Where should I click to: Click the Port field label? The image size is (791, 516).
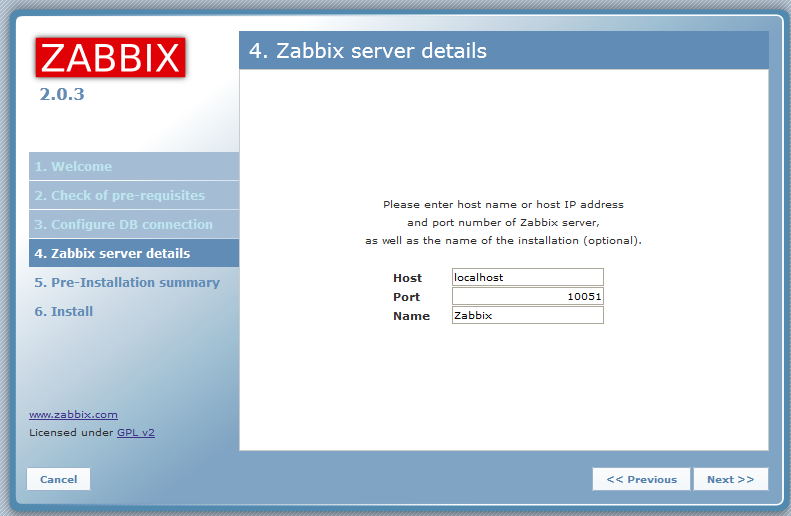pyautogui.click(x=407, y=297)
